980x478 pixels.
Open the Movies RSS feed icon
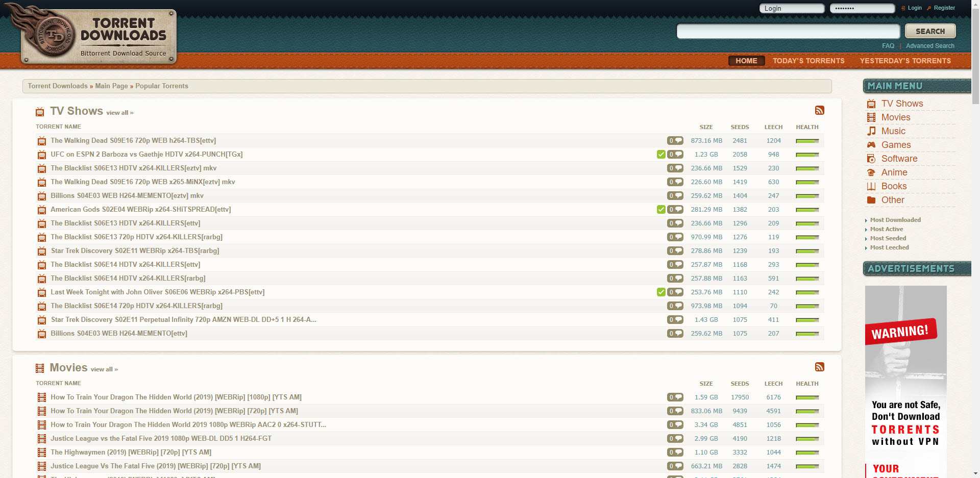(820, 367)
